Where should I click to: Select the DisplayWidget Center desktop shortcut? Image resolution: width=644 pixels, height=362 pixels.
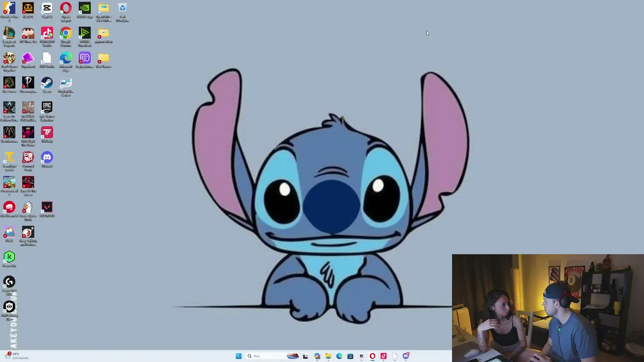pos(66,87)
